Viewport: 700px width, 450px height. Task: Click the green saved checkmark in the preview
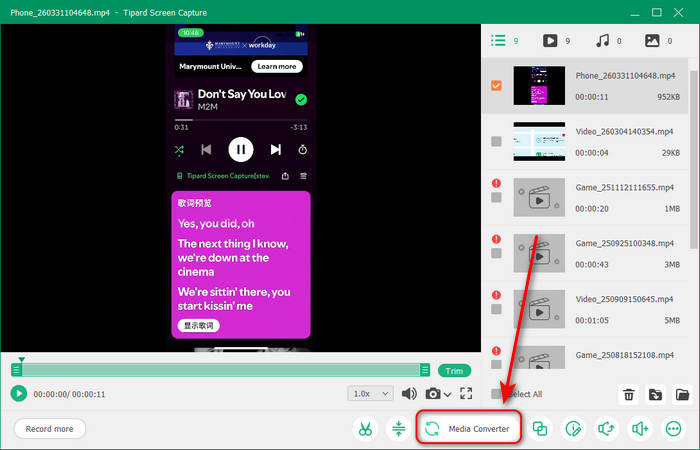[301, 100]
